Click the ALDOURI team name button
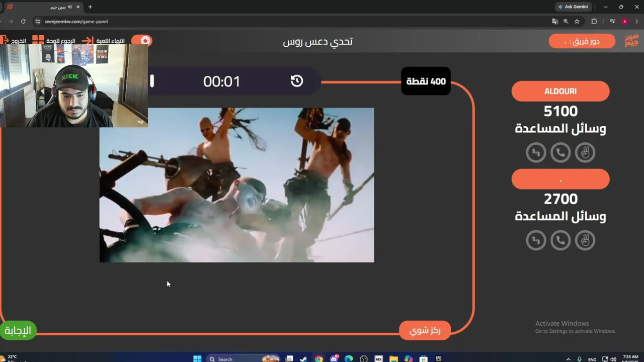 pos(560,92)
